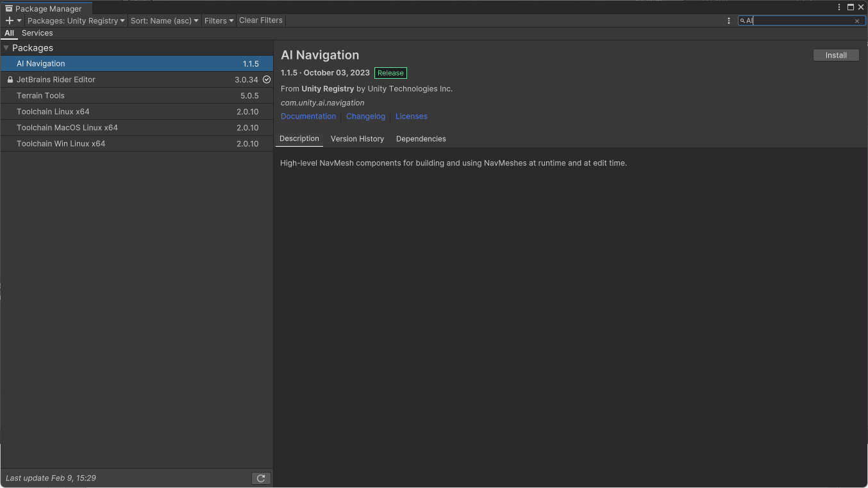Maximize the Package Manager window

click(x=851, y=7)
